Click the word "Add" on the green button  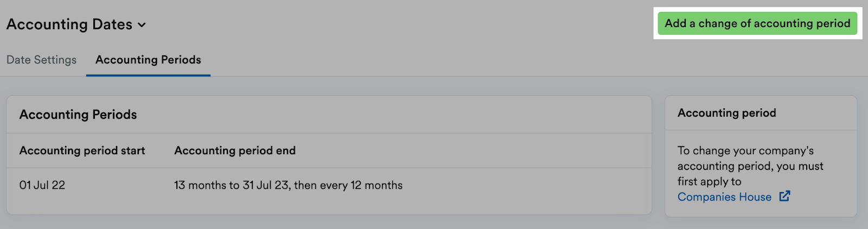(x=675, y=23)
